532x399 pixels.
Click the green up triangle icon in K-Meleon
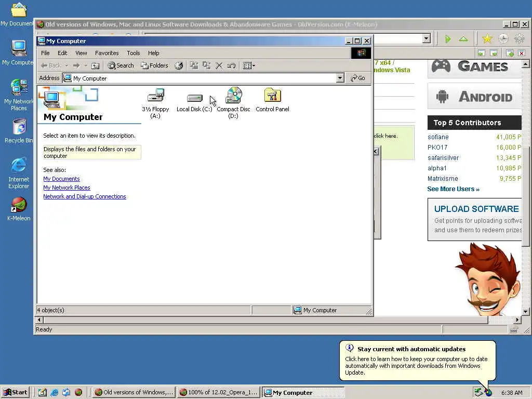(x=463, y=38)
